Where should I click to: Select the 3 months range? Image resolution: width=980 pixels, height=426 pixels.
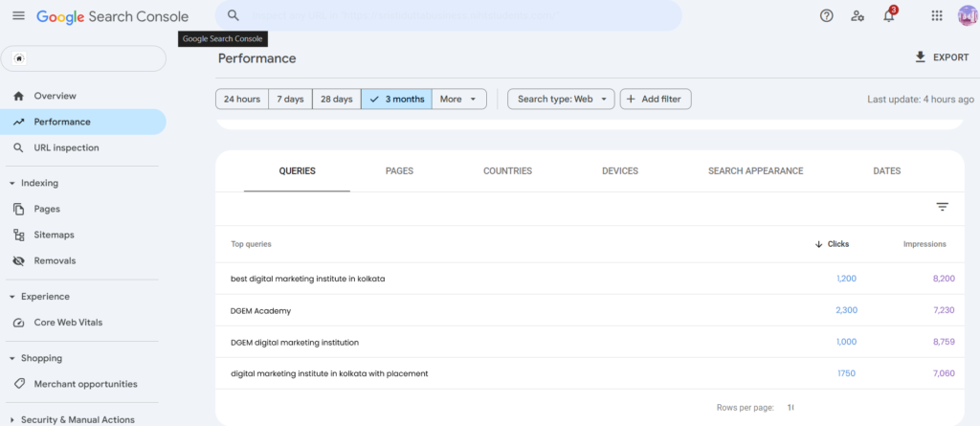(396, 99)
